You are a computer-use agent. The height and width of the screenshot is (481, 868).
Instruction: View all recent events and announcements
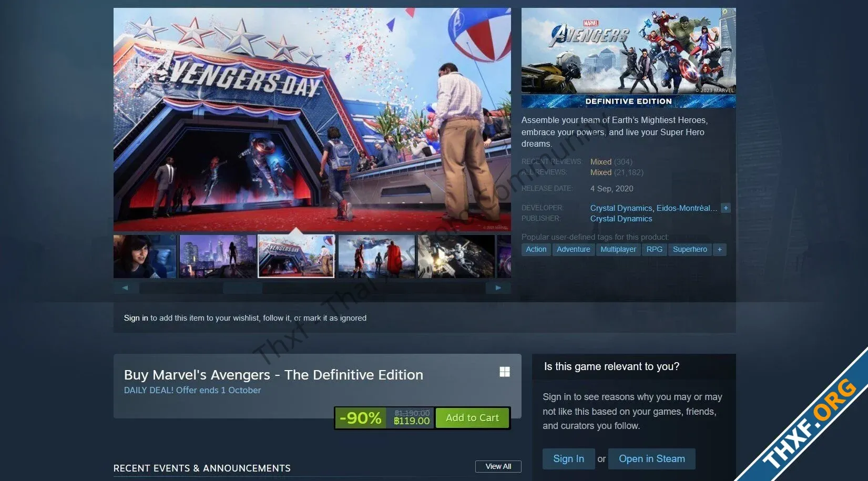pyautogui.click(x=498, y=466)
